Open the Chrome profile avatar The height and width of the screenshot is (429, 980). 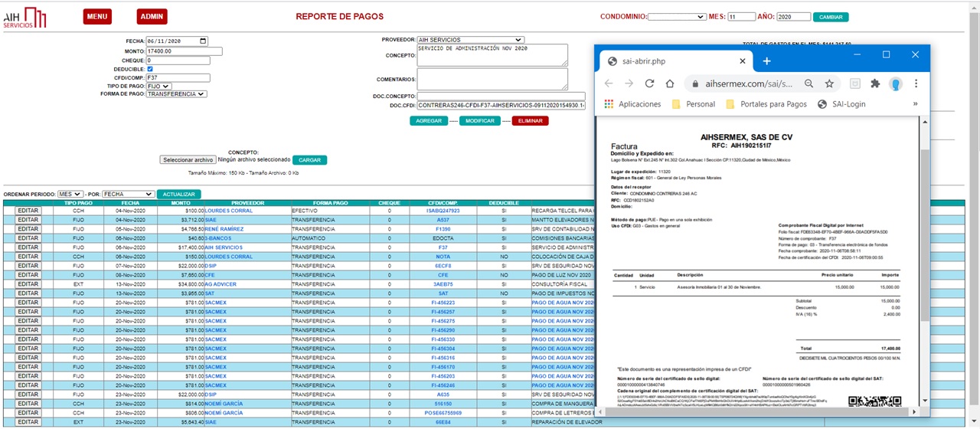tap(895, 84)
